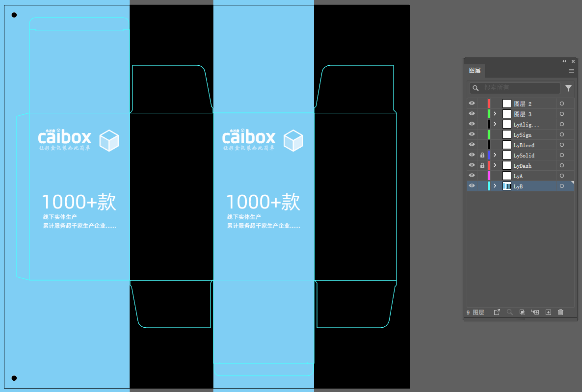Select the LyAlig... layer name
The height and width of the screenshot is (392, 582).
pos(527,125)
